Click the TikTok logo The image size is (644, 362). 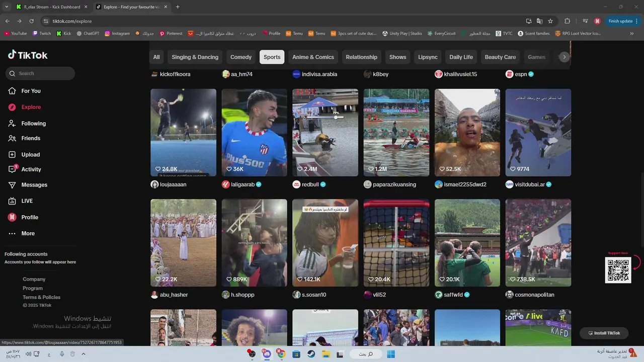(28, 55)
